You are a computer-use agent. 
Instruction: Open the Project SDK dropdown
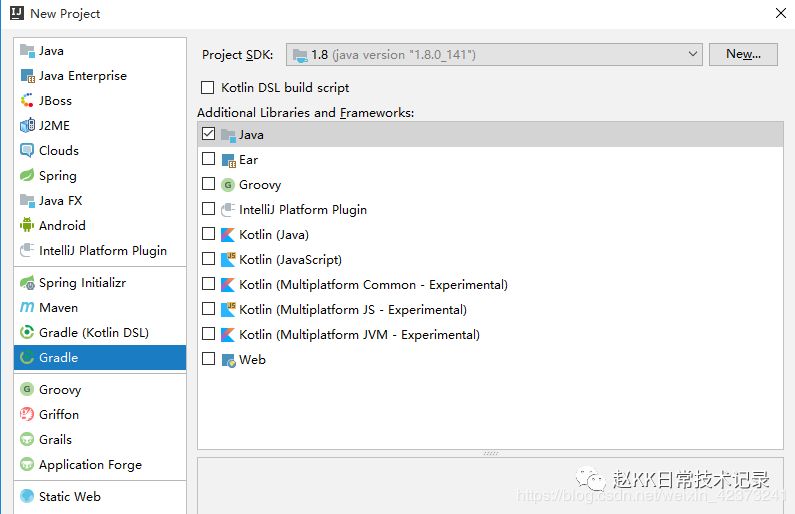(x=494, y=54)
